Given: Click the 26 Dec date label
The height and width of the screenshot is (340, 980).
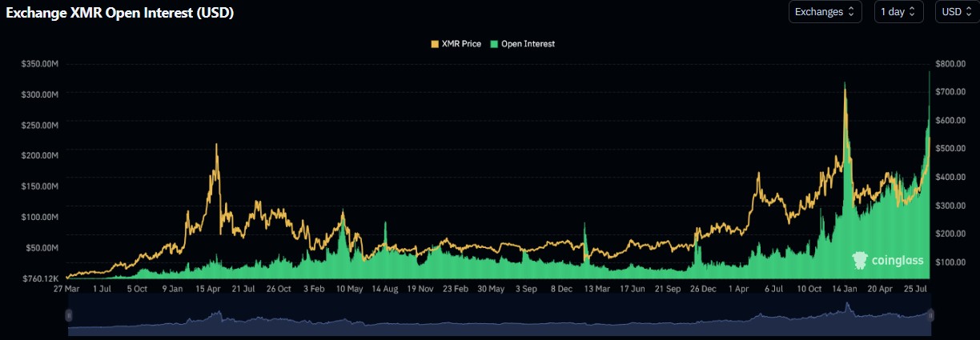Looking at the screenshot, I should (x=702, y=289).
